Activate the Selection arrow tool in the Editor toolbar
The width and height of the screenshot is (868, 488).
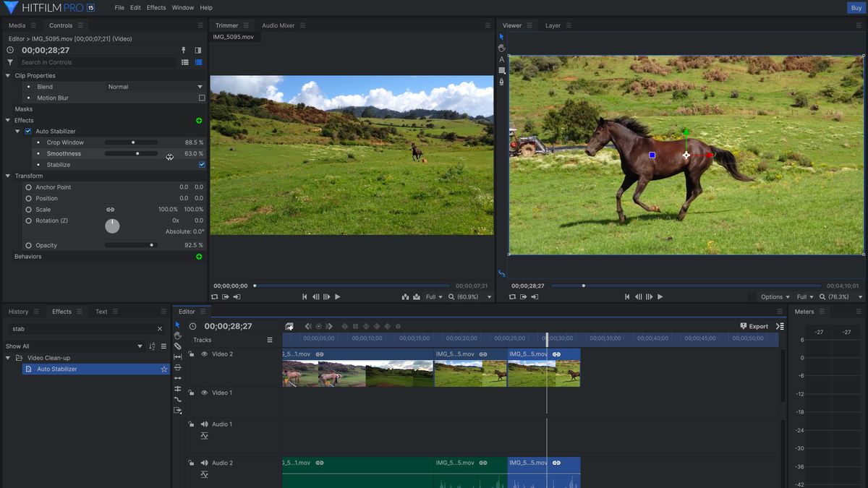(177, 325)
